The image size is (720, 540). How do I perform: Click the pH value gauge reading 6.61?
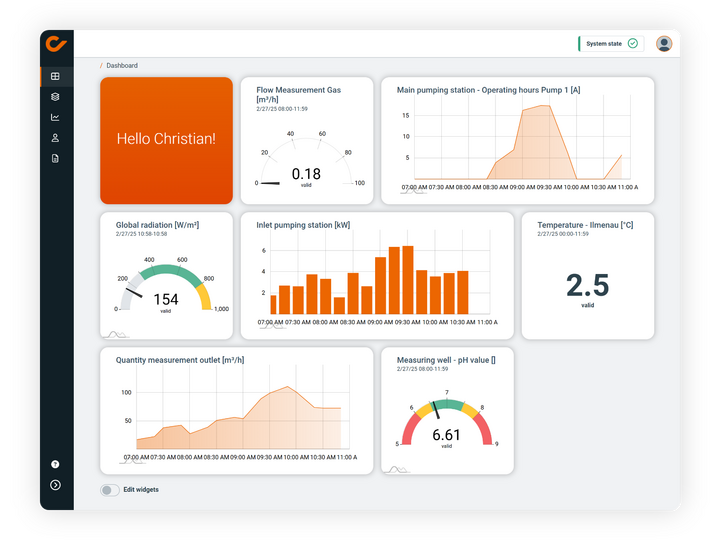click(x=446, y=426)
